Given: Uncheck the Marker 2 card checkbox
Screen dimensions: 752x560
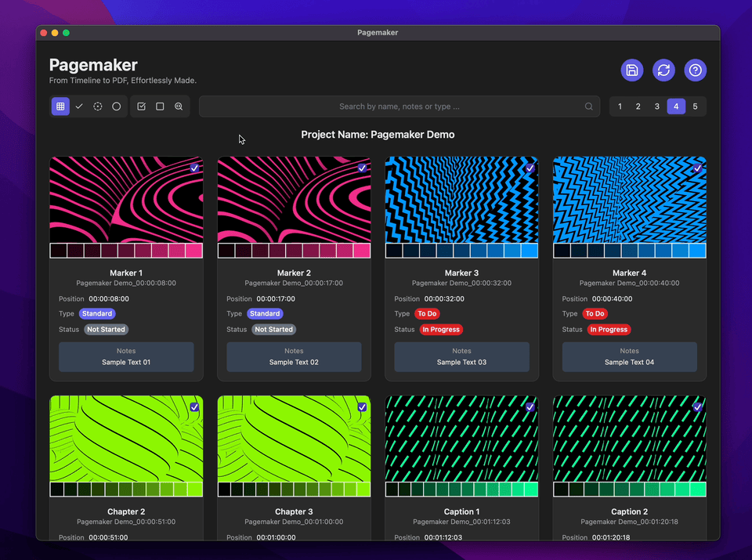Looking at the screenshot, I should click(362, 168).
